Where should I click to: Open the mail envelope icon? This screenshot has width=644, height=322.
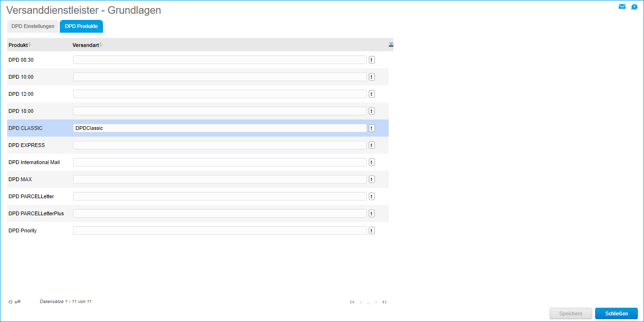click(622, 7)
